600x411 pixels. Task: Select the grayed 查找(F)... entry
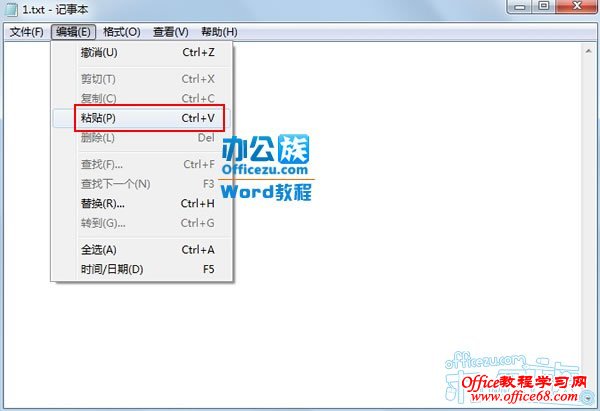pyautogui.click(x=142, y=165)
